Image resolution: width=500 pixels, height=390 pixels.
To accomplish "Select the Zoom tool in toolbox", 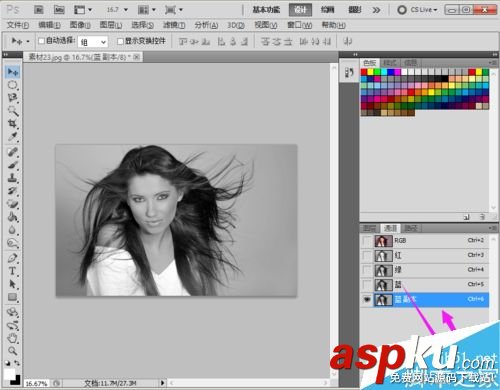I will click(13, 350).
